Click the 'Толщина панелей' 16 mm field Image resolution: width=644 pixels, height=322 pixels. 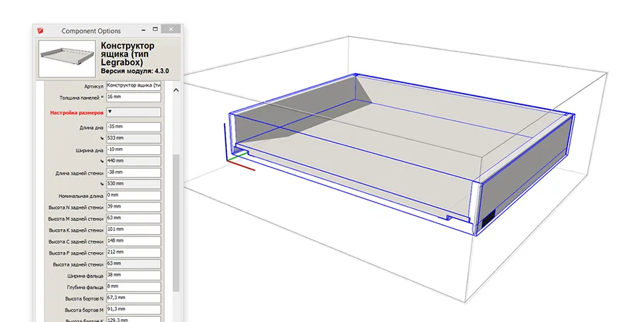click(x=132, y=97)
